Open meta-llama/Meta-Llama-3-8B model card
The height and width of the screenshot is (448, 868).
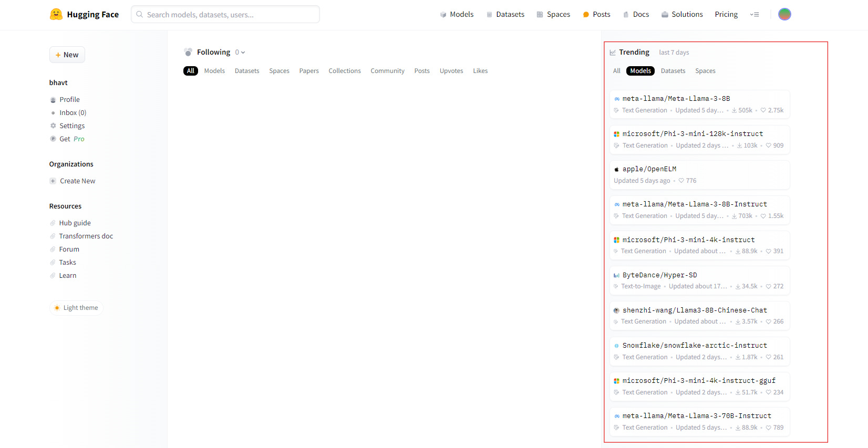(x=700, y=104)
